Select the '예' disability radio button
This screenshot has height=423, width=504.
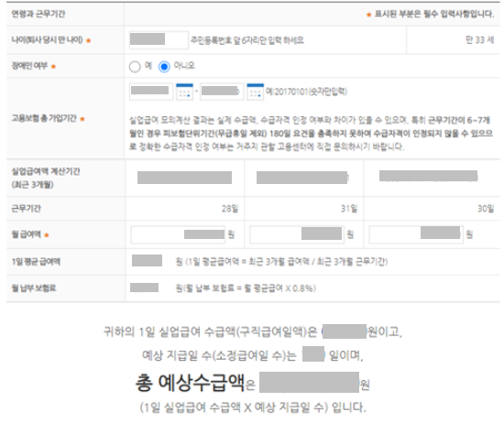point(135,67)
